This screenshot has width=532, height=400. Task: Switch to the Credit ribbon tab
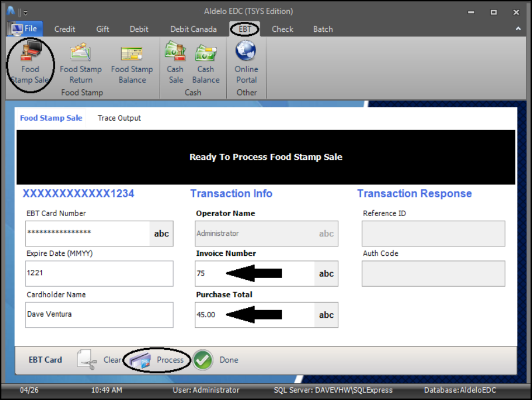[65, 29]
